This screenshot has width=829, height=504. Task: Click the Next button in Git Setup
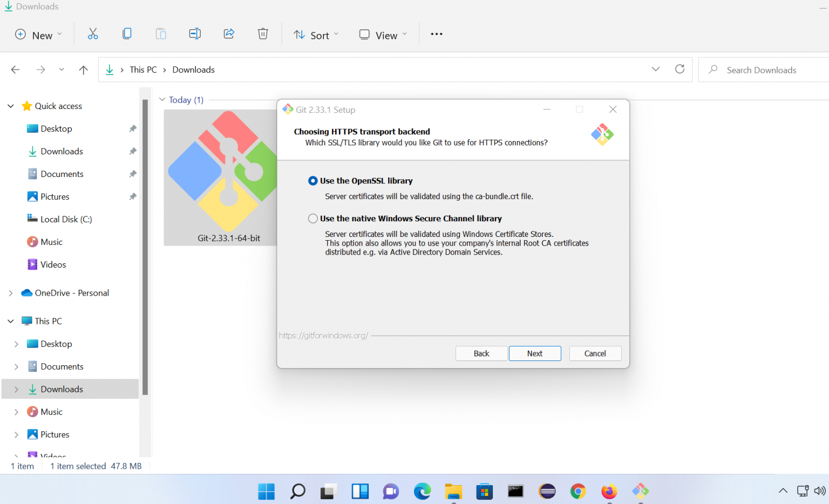535,353
